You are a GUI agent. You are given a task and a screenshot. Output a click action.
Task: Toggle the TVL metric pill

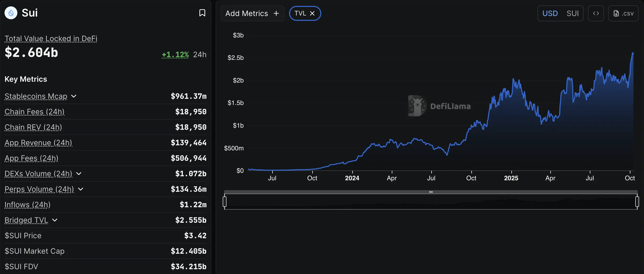pyautogui.click(x=300, y=13)
